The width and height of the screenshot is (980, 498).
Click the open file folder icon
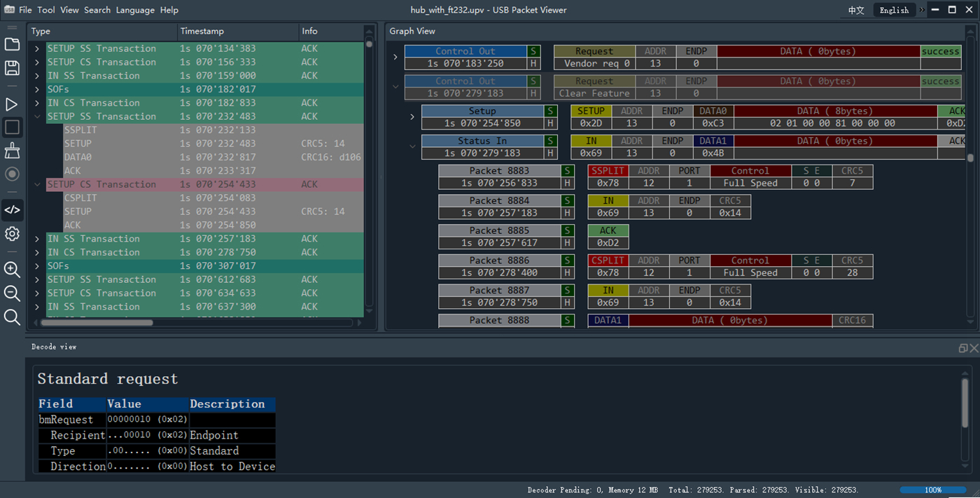pyautogui.click(x=12, y=44)
